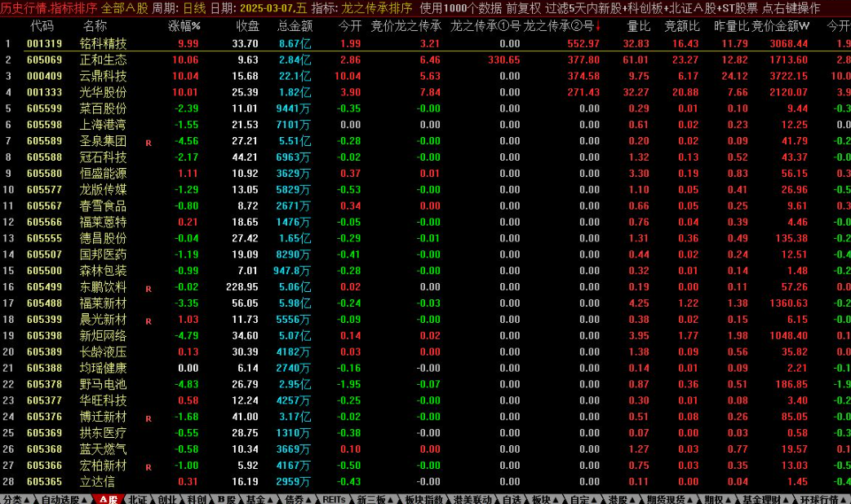Switch to the REITs tab
Image resolution: width=851 pixels, height=504 pixels.
334,499
